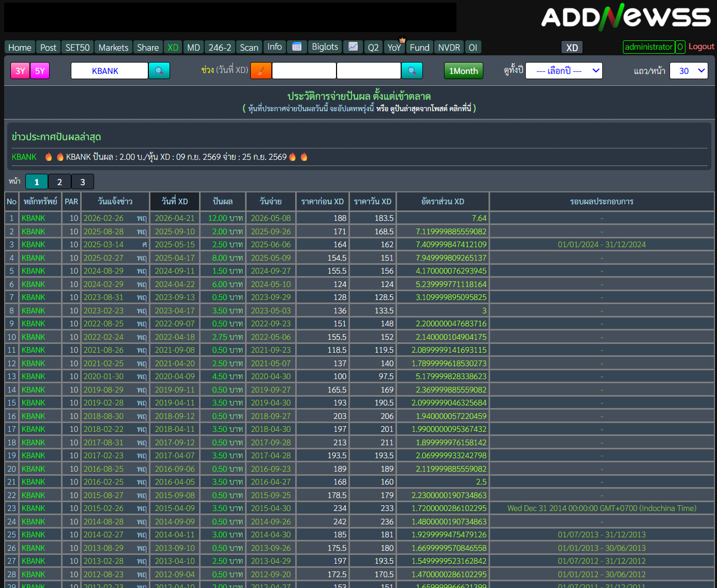Open the NVDR menu item

point(449,48)
